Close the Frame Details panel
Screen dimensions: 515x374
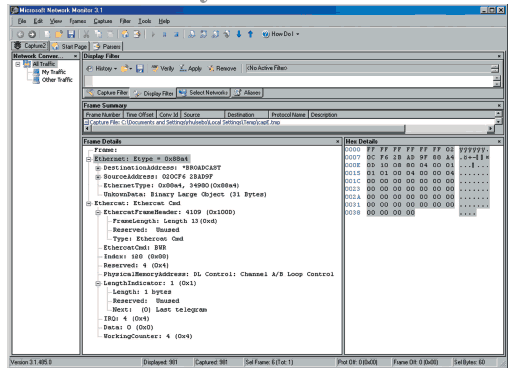click(337, 142)
